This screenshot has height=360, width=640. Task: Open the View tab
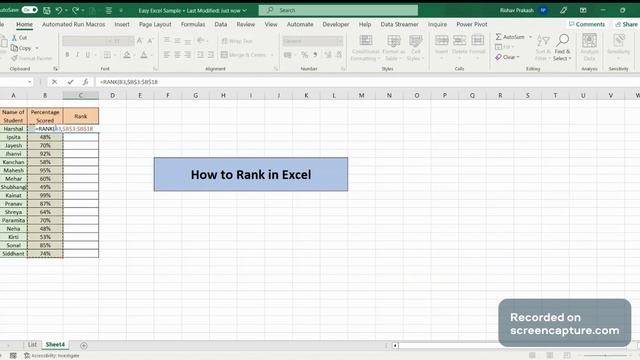271,24
